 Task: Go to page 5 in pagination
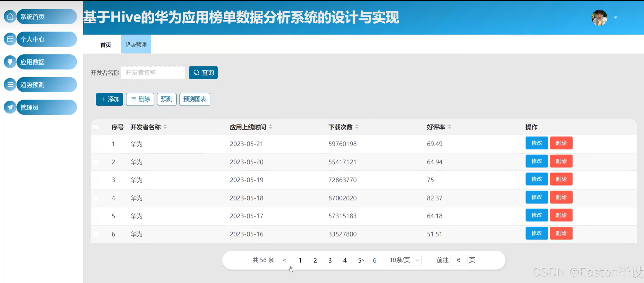[360, 260]
